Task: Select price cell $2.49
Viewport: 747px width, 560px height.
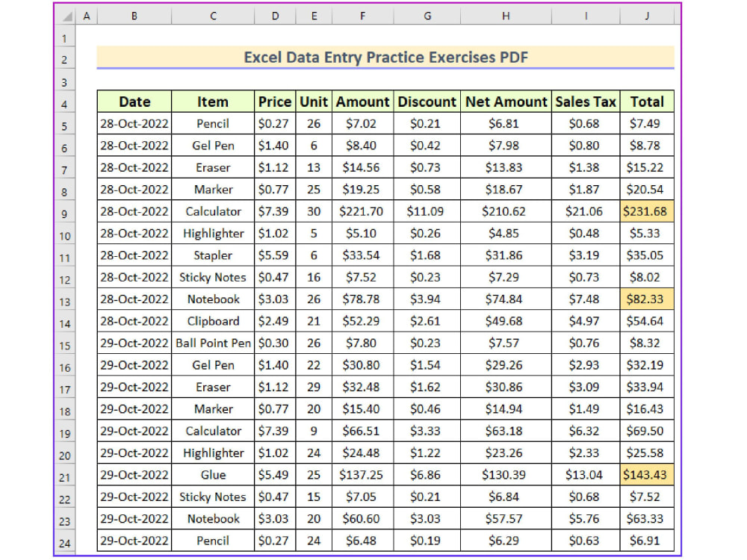Action: (x=275, y=321)
